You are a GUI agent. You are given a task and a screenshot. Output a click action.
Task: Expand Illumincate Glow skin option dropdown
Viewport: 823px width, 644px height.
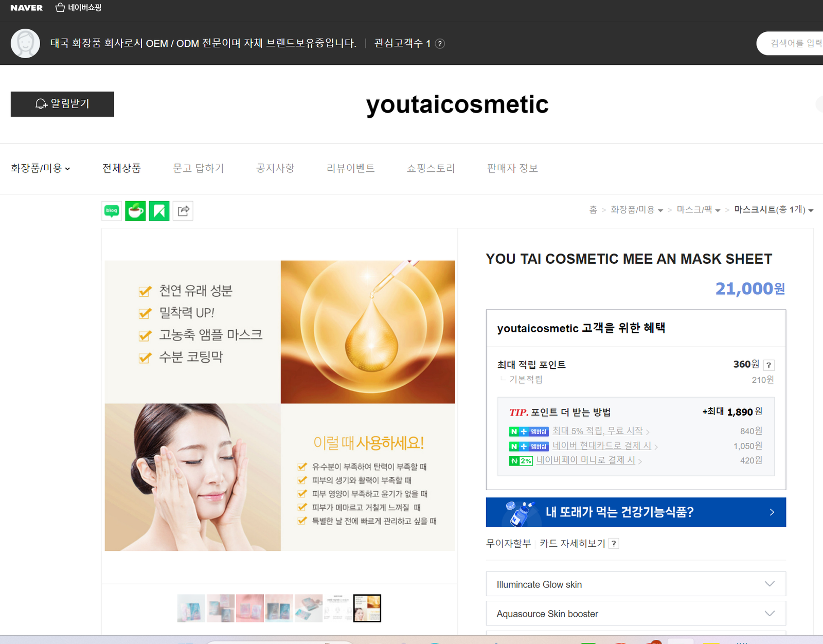(636, 584)
